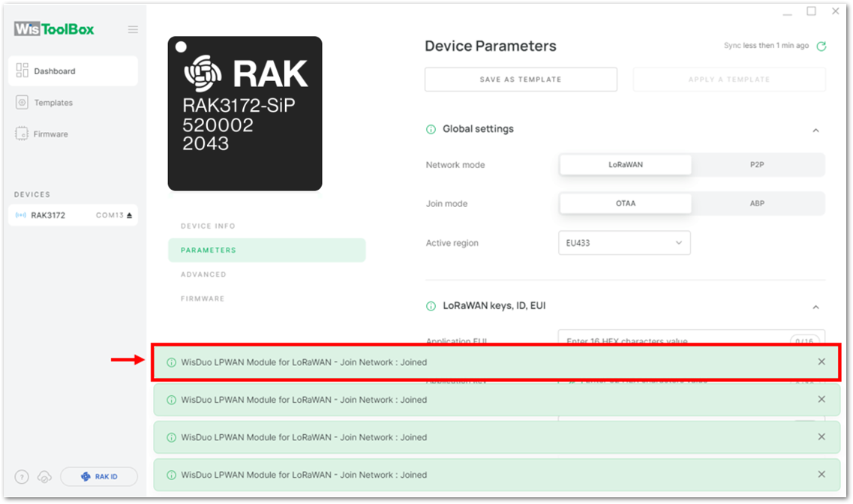Eject the RAK3172 device via eject icon
The width and height of the screenshot is (853, 504).
[130, 215]
